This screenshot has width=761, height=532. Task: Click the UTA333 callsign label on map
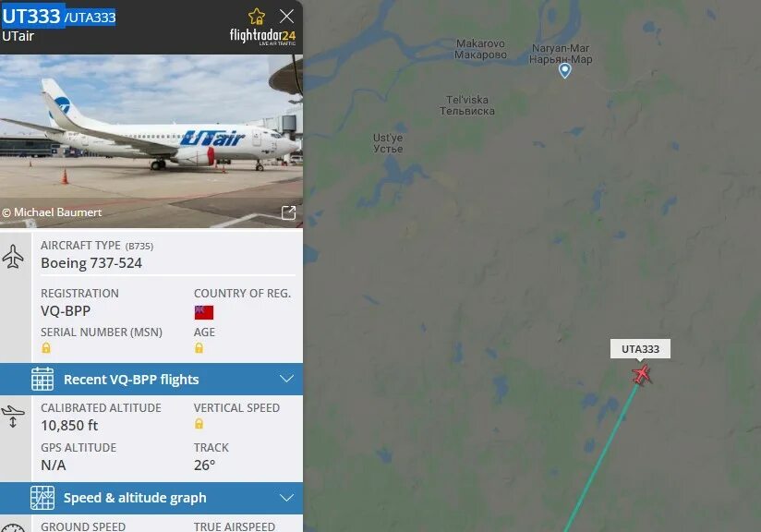tap(640, 349)
